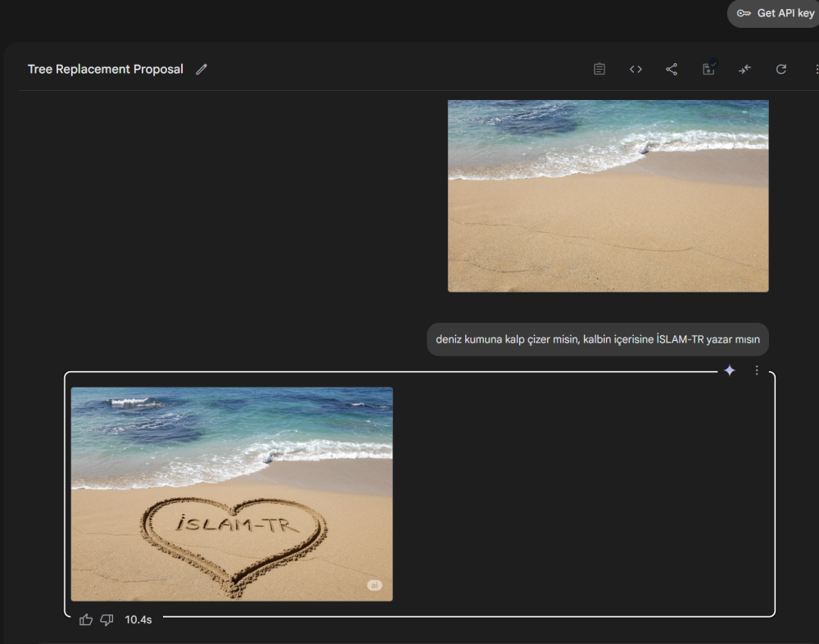Click the Get API key button
819x644 pixels.
point(775,14)
